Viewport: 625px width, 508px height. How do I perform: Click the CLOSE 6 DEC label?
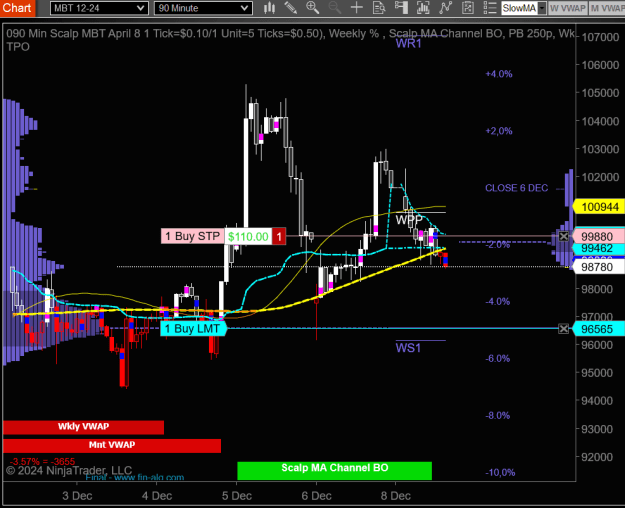[x=516, y=188]
